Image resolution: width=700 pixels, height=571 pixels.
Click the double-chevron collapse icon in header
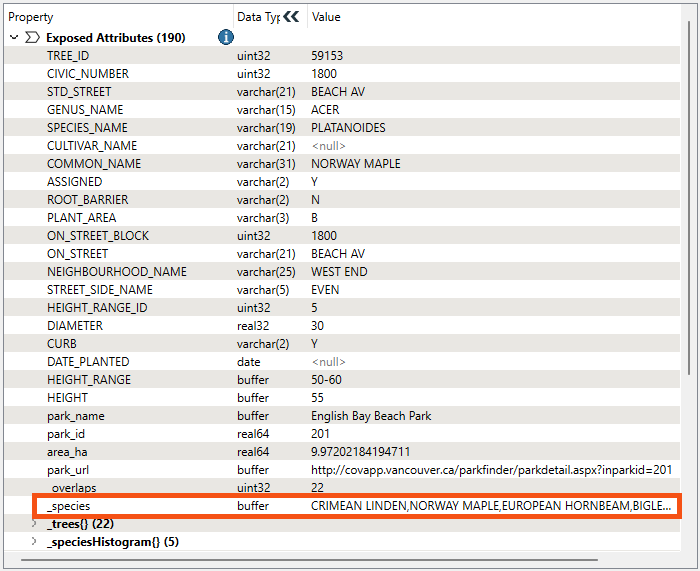click(291, 17)
